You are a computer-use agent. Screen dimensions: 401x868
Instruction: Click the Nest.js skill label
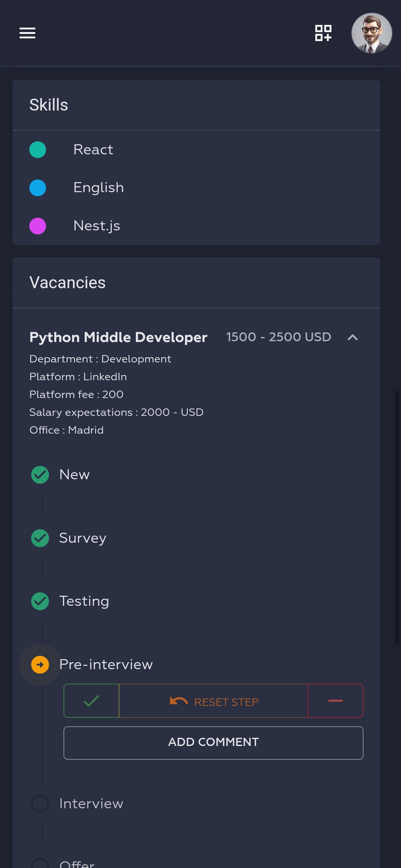point(97,226)
